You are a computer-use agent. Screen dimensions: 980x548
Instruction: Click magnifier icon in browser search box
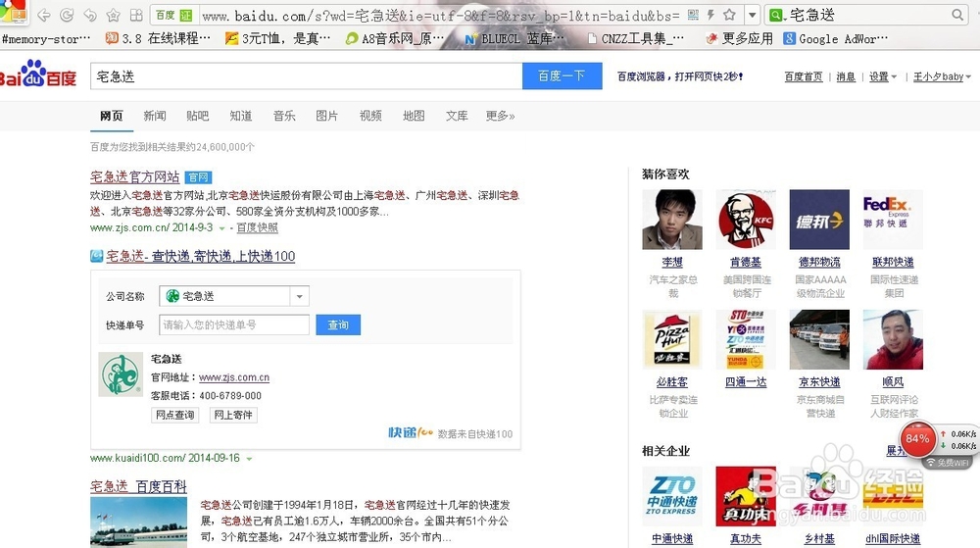(957, 15)
